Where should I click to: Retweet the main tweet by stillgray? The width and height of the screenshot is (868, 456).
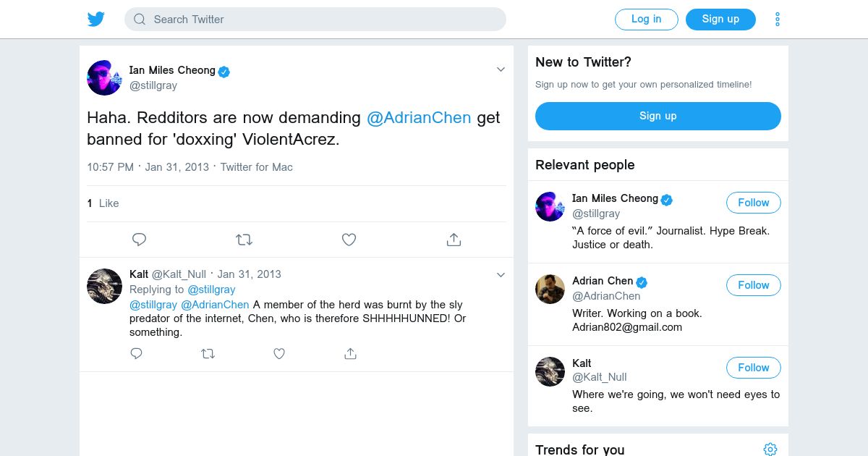[244, 240]
